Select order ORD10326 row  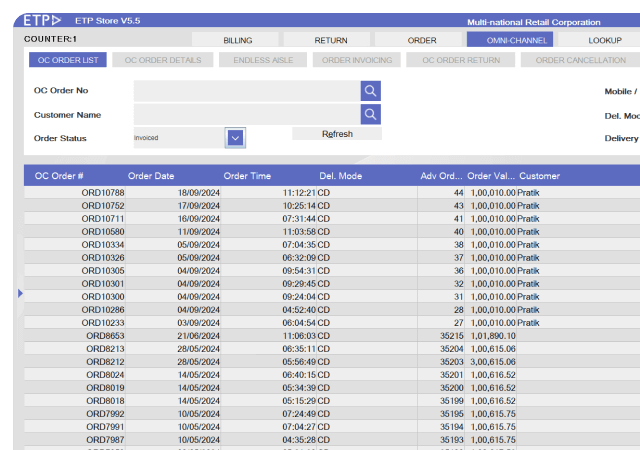click(x=332, y=258)
